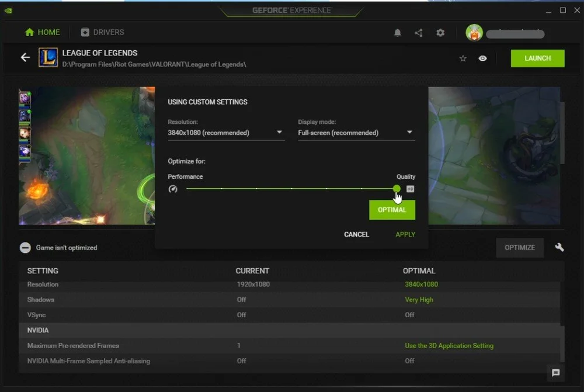Open the feedback chat icon at bottom right
This screenshot has height=392, width=584.
[x=555, y=373]
